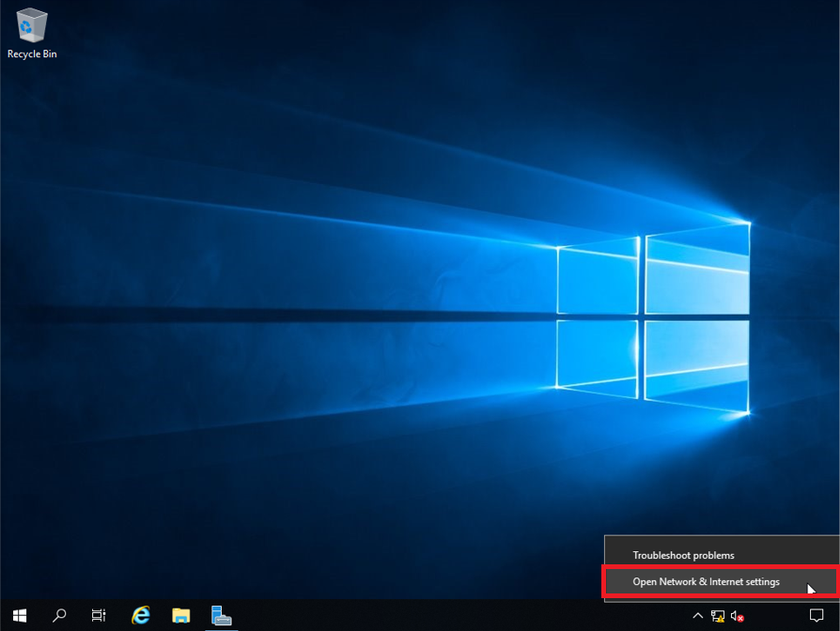Viewport: 840px width, 631px height.
Task: Open Server Manager from the taskbar
Action: tap(222, 615)
